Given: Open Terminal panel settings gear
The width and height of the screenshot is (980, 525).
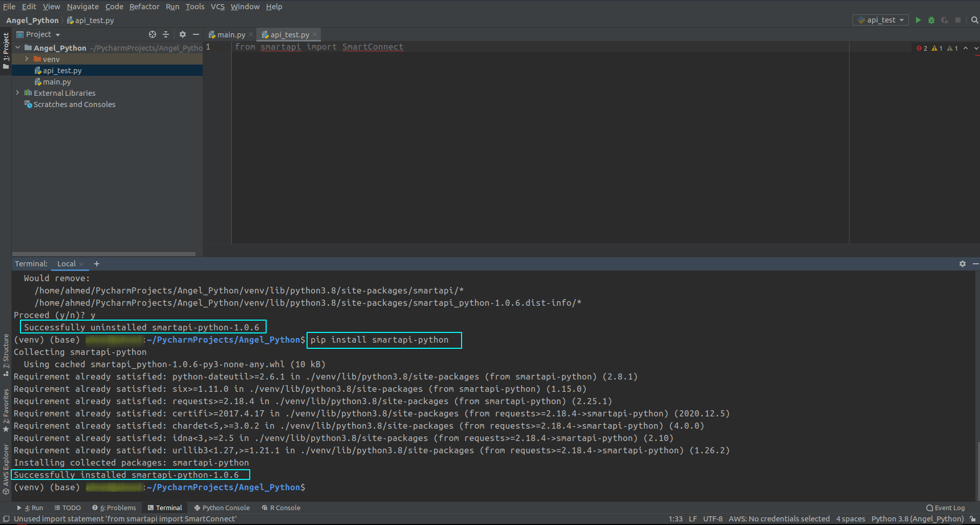Looking at the screenshot, I should (963, 263).
